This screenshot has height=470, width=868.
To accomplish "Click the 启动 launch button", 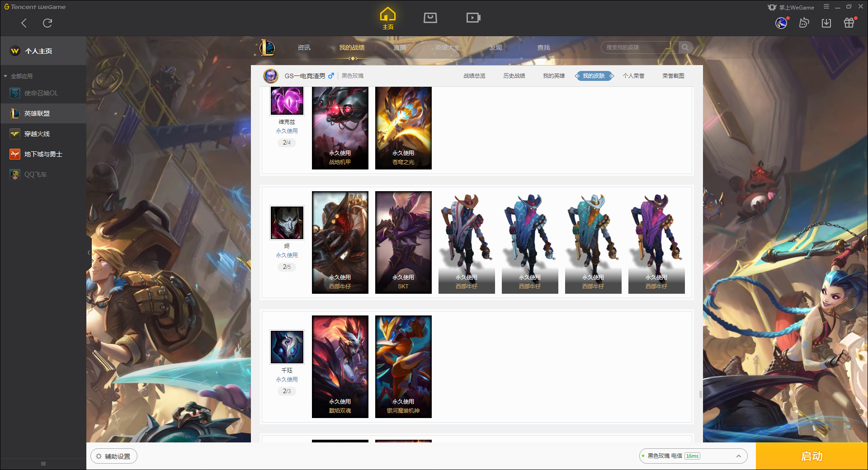I will 811,456.
